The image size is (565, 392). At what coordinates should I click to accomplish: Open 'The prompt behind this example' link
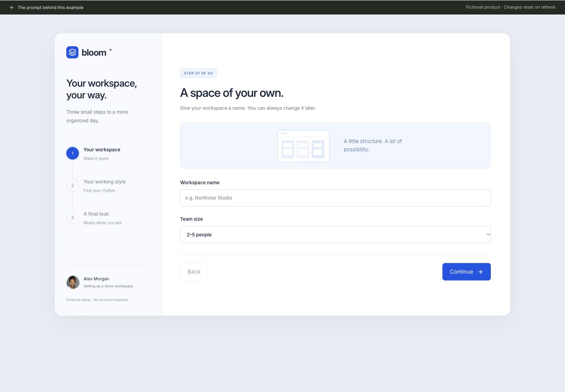coord(51,7)
